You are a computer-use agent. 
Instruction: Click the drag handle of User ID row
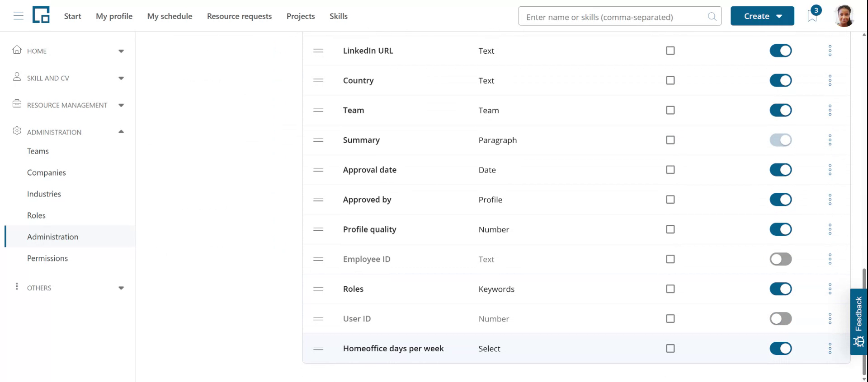click(318, 319)
